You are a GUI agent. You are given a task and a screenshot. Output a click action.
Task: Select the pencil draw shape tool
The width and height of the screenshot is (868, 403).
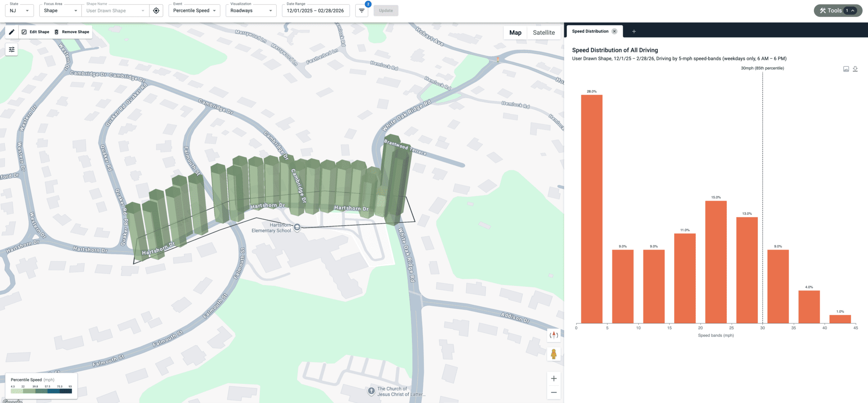11,32
